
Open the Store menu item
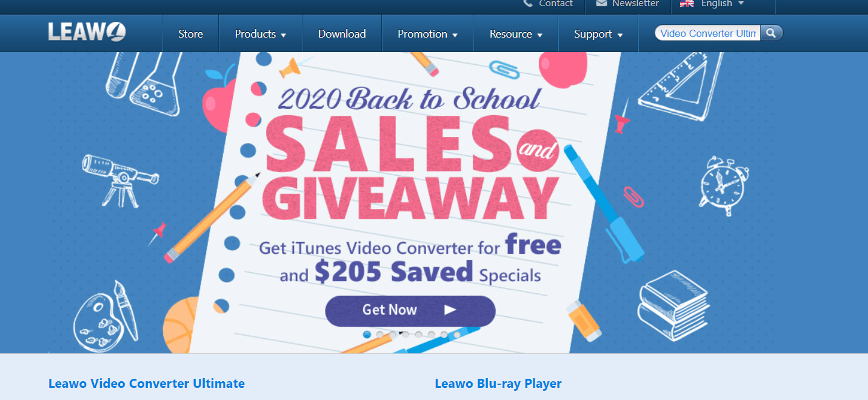(190, 34)
